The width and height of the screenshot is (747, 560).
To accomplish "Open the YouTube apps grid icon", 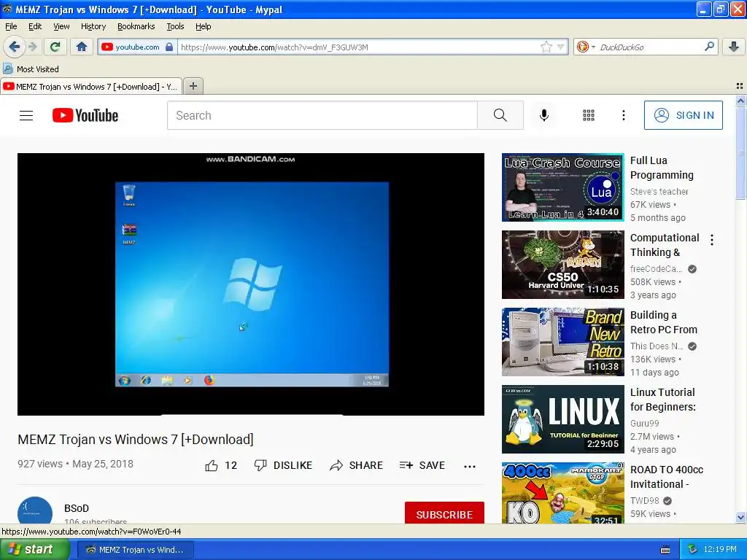I will tap(589, 115).
